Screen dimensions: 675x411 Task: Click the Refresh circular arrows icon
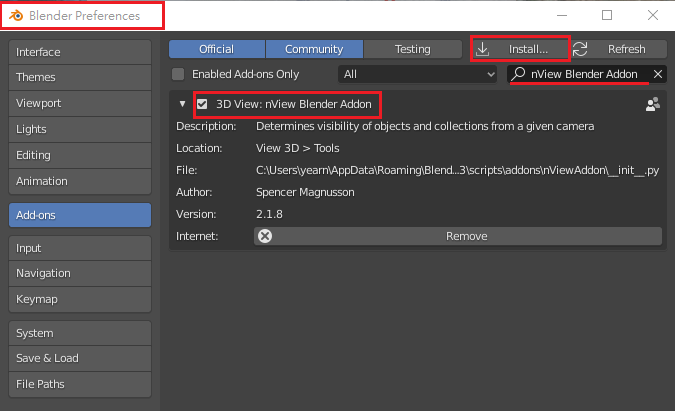[580, 49]
